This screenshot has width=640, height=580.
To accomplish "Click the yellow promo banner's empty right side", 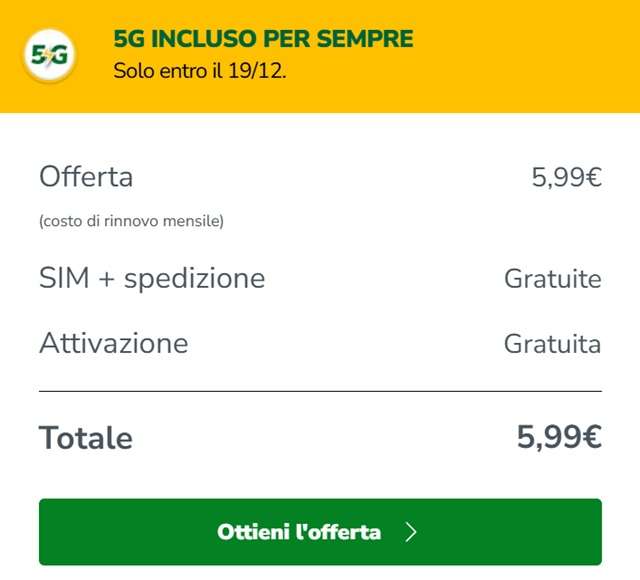I will tap(540, 56).
